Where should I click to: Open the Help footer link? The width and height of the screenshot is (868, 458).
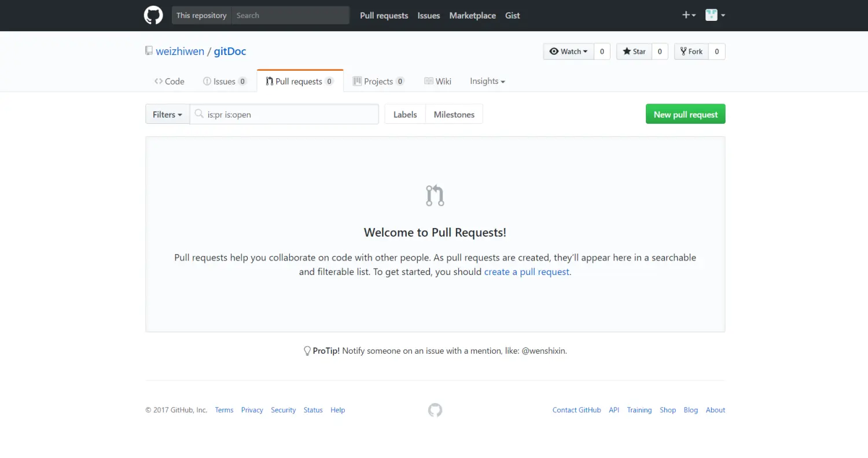pyautogui.click(x=338, y=410)
